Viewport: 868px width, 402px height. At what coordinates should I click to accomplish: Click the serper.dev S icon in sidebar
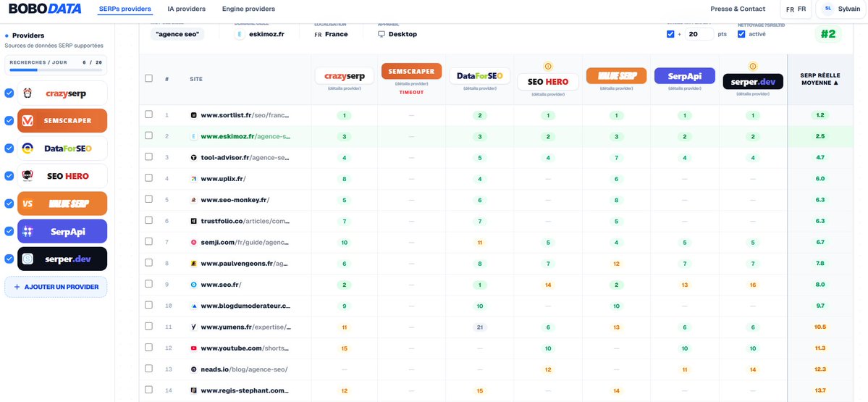28,259
